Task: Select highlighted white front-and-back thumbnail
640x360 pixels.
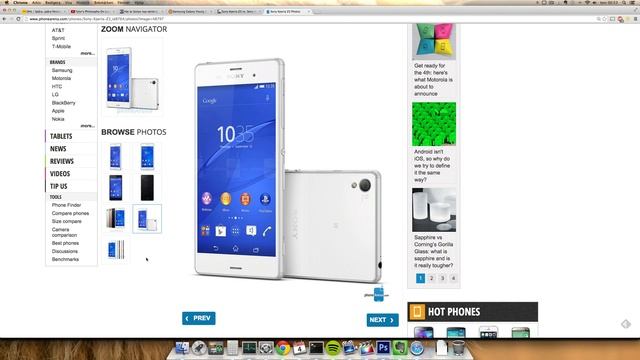Action: pyautogui.click(x=147, y=219)
